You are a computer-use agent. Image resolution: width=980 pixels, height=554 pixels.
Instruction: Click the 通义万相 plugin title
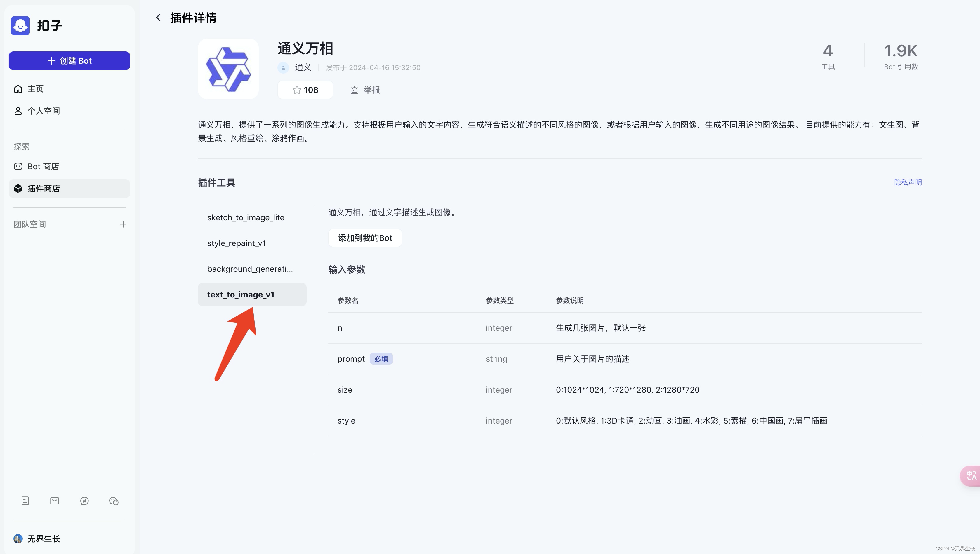pos(305,48)
